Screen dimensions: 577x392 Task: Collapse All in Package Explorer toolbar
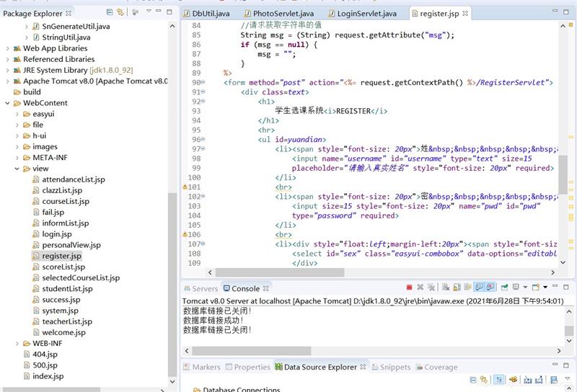tap(110, 12)
